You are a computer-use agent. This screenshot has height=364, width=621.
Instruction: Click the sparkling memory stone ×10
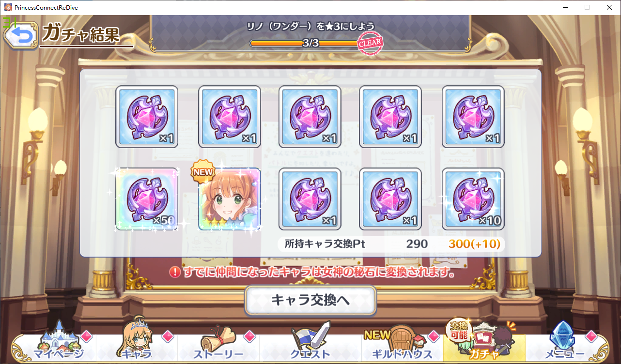pos(473,199)
